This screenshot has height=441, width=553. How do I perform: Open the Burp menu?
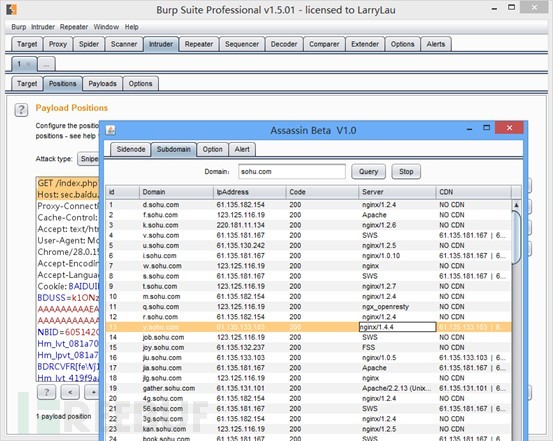tap(19, 27)
